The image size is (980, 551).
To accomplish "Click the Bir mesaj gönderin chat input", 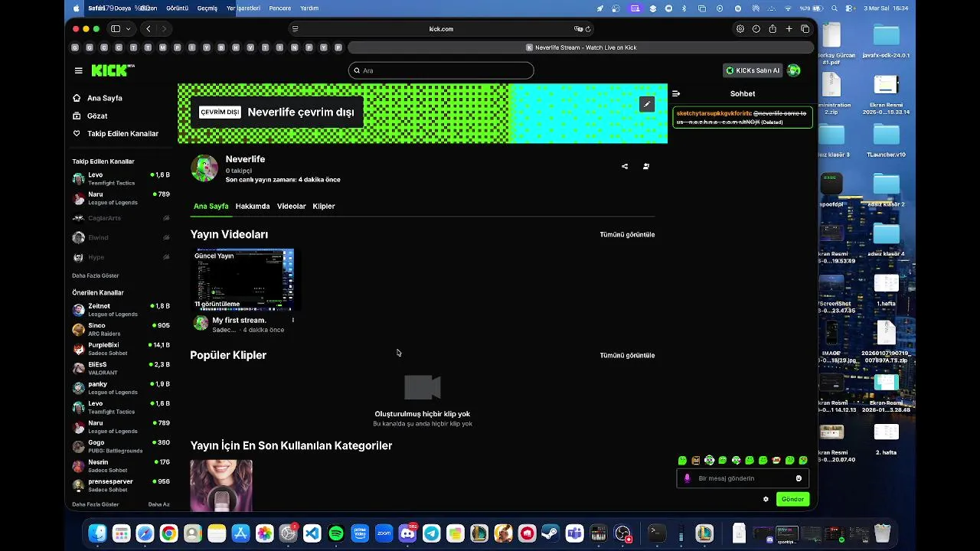I will coord(743,478).
